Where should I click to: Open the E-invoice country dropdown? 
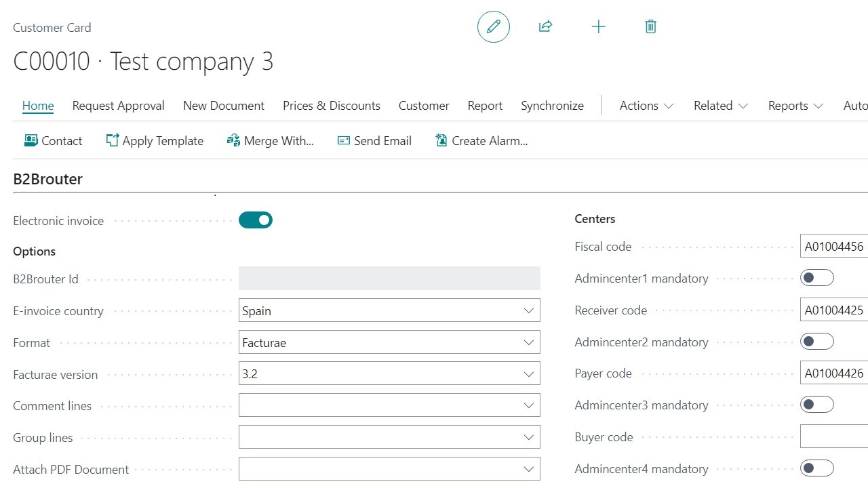[x=389, y=310]
